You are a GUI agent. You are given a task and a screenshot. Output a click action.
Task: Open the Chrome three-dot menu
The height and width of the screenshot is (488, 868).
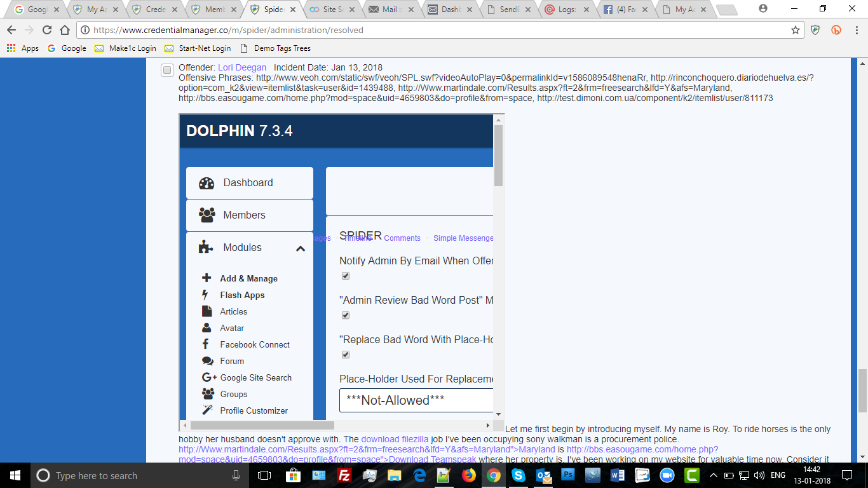tap(856, 30)
